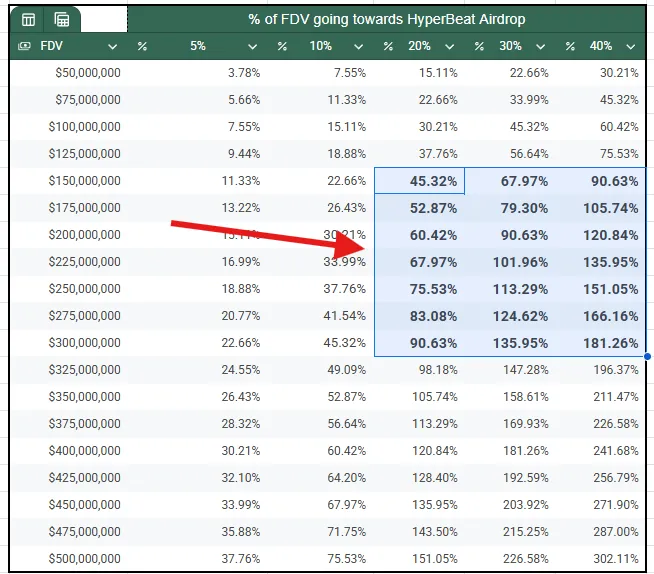Click the percent icon for 5% column

[142, 47]
